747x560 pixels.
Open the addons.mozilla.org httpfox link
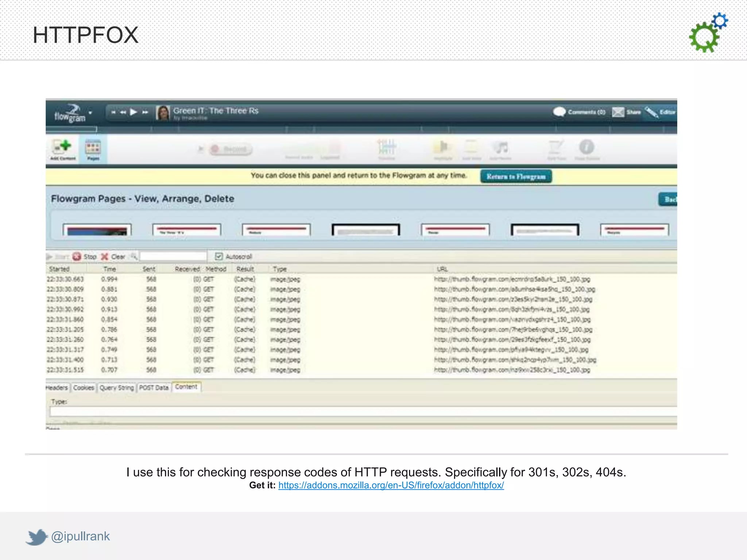tap(391, 485)
